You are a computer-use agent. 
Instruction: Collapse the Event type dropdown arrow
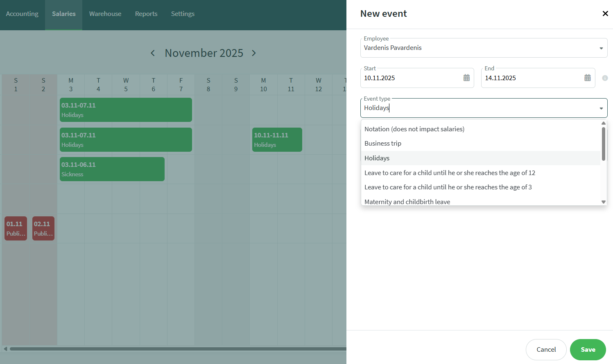coord(601,108)
